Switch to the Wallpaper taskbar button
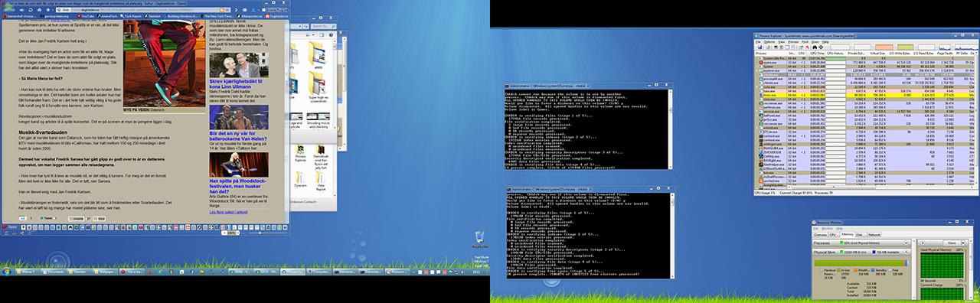980x303 pixels. [x=105, y=272]
